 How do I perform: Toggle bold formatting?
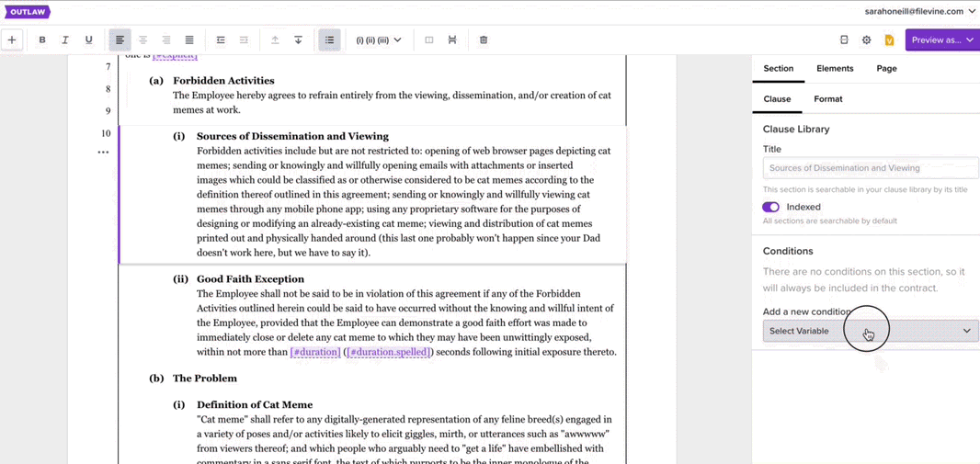pos(42,40)
